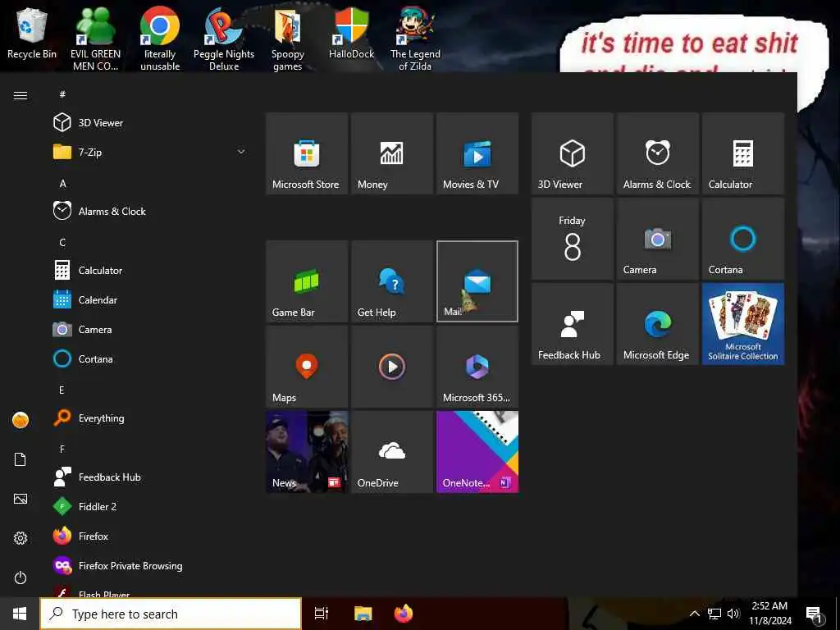Viewport: 840px width, 630px height.
Task: Click the F letter header in app list
Action: pyautogui.click(x=62, y=449)
